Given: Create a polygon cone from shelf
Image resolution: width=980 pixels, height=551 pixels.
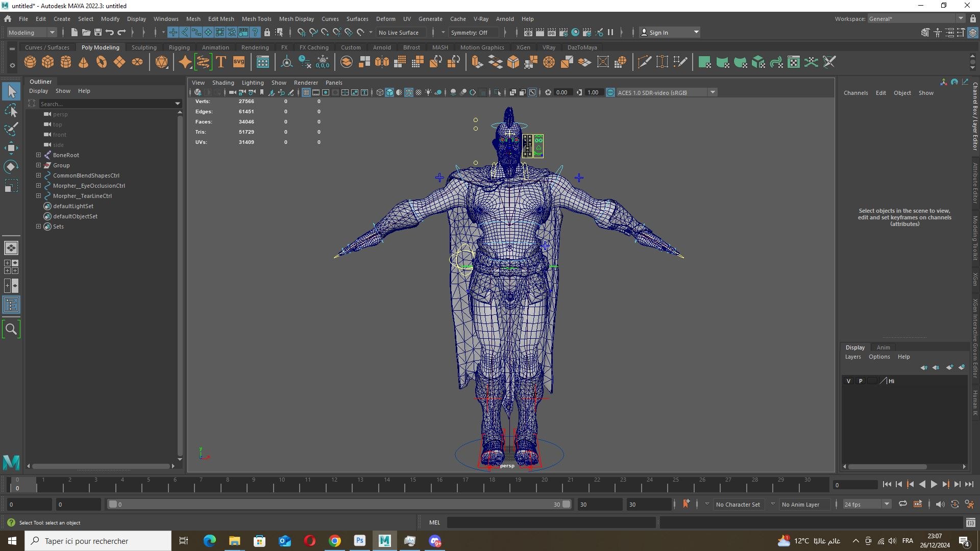Looking at the screenshot, I should [x=84, y=62].
